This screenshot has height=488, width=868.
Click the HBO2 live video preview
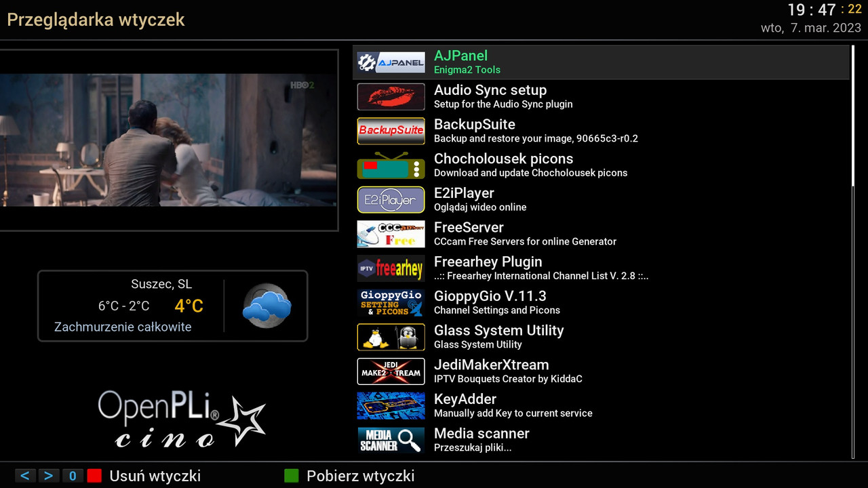click(x=169, y=140)
